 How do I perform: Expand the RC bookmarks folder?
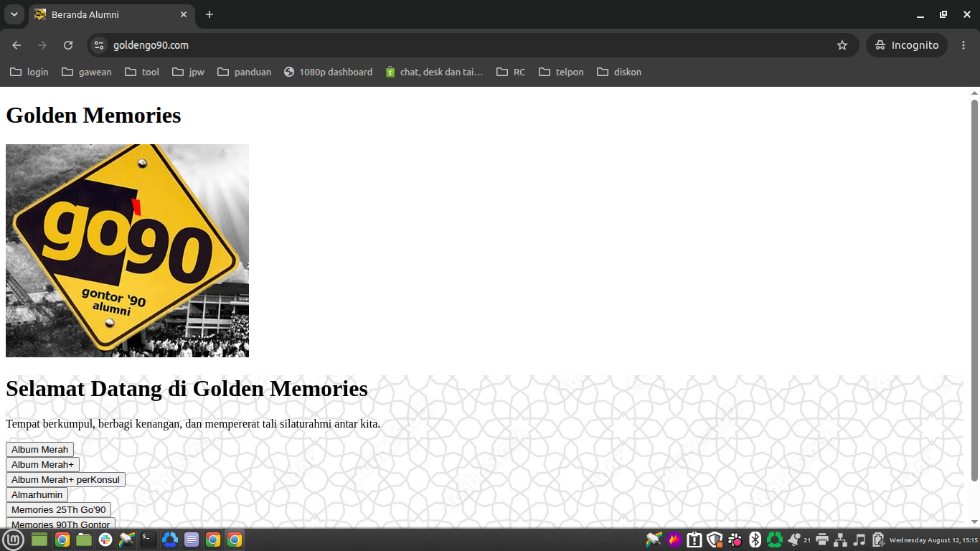pyautogui.click(x=511, y=72)
